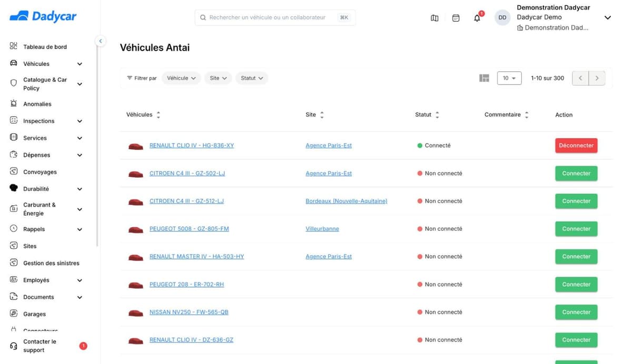Expand the Dépenses sidebar menu
632x364 pixels.
pos(80,155)
